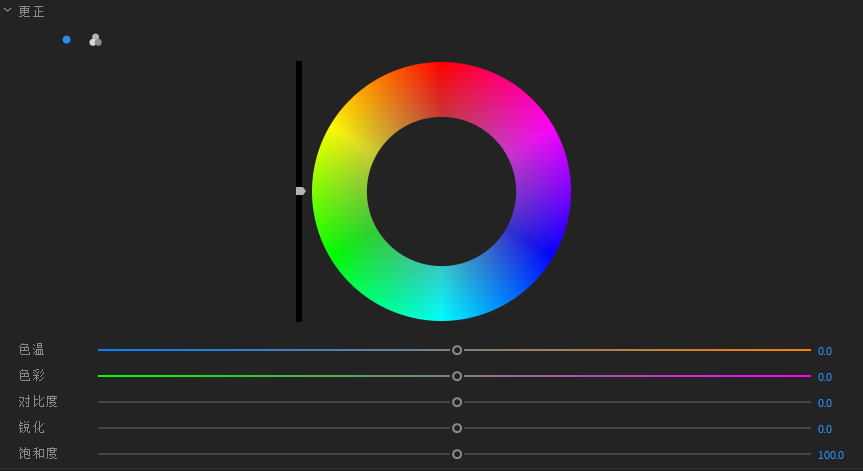Click the 对比度 slider handle
Screen dimensions: 863x471
pos(457,402)
